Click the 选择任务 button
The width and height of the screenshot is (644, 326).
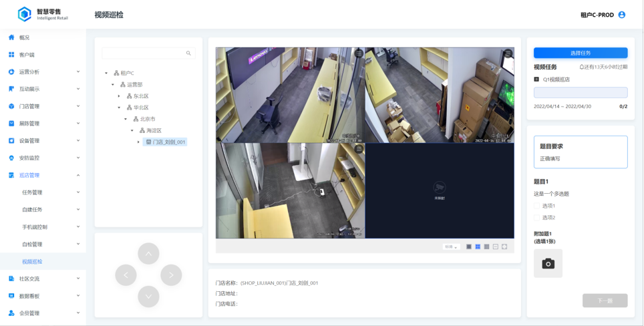pyautogui.click(x=581, y=53)
